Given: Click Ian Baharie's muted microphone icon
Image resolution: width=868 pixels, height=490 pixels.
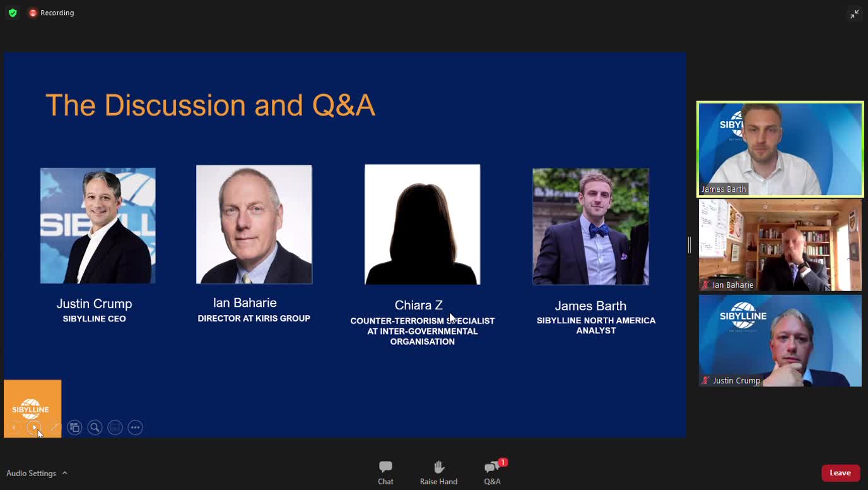Looking at the screenshot, I should pos(705,285).
